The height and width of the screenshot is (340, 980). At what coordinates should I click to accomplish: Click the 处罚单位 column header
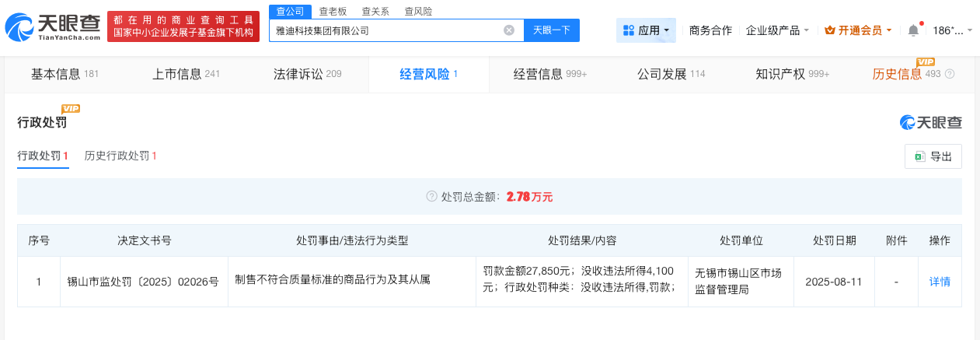click(x=741, y=240)
